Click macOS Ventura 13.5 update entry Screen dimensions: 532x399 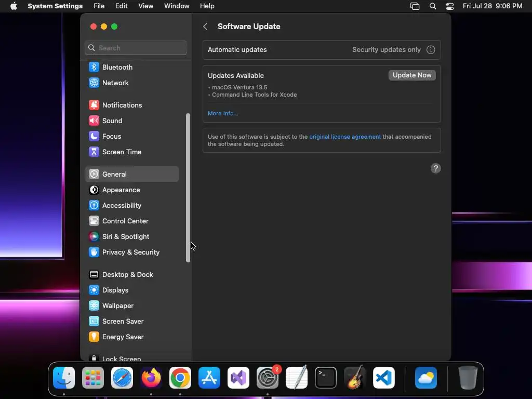[x=240, y=87]
